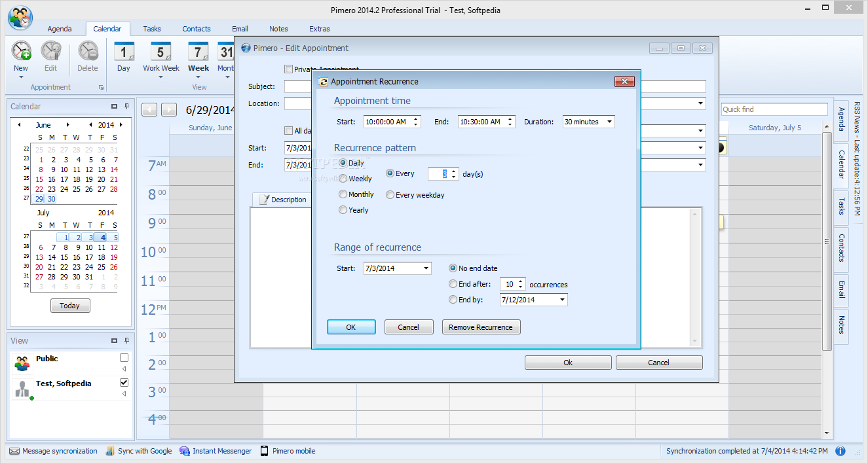Select the Daily recurrence pattern
The width and height of the screenshot is (868, 464).
click(x=343, y=163)
